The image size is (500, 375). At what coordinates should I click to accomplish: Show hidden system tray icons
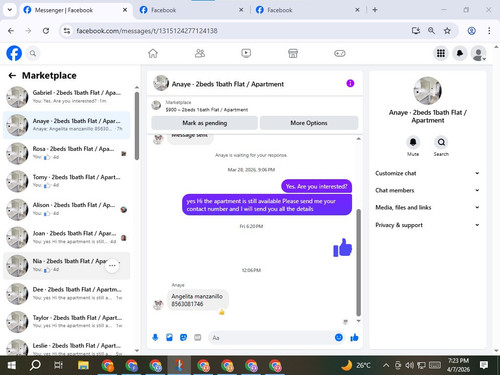[x=386, y=366]
